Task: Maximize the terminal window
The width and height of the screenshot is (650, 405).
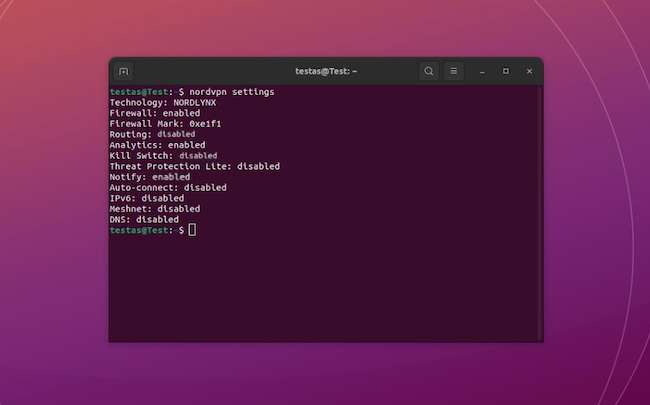Action: [x=506, y=71]
